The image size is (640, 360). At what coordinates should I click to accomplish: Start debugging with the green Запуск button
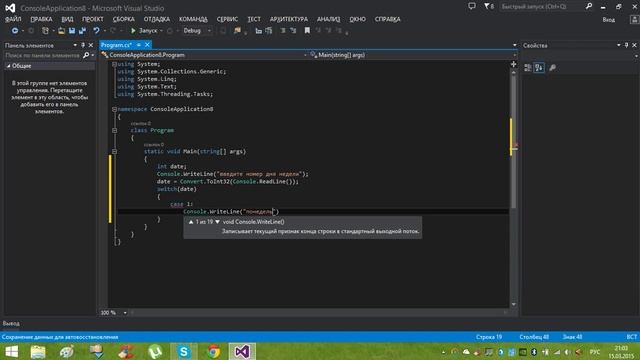pyautogui.click(x=144, y=31)
